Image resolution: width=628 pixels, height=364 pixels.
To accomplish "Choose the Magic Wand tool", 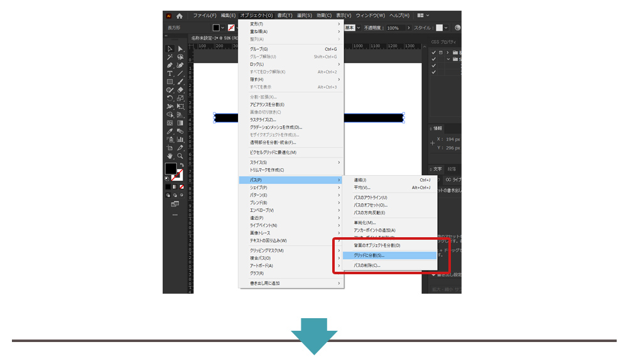I will point(170,57).
